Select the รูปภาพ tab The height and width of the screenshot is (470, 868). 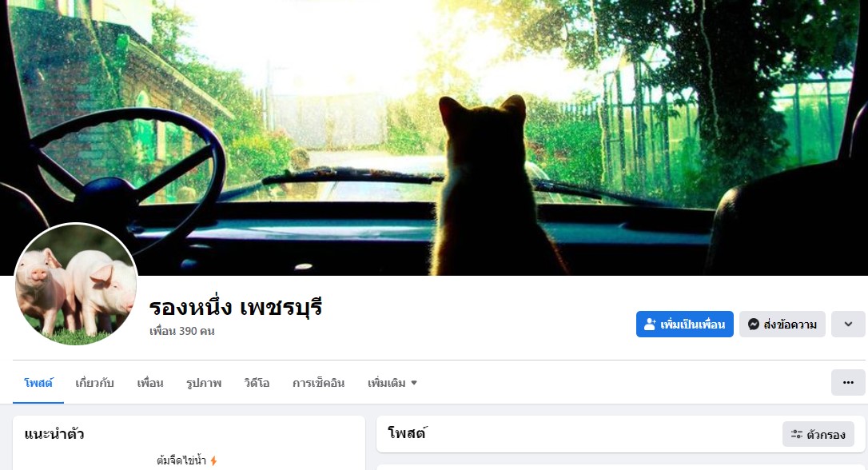pos(204,383)
